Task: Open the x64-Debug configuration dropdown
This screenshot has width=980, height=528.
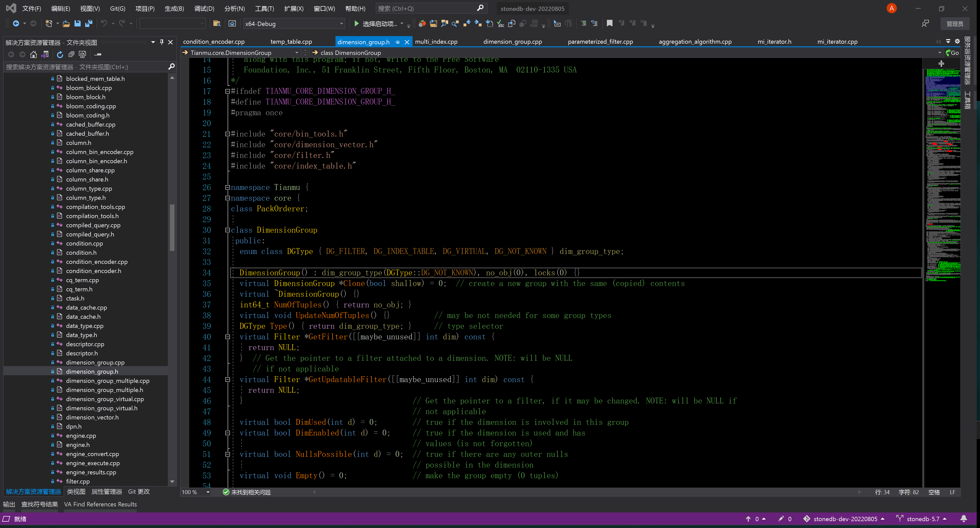Action: (294, 24)
